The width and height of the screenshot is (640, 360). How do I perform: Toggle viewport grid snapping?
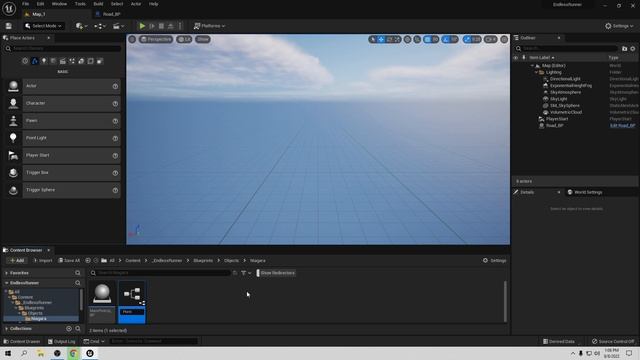click(427, 39)
